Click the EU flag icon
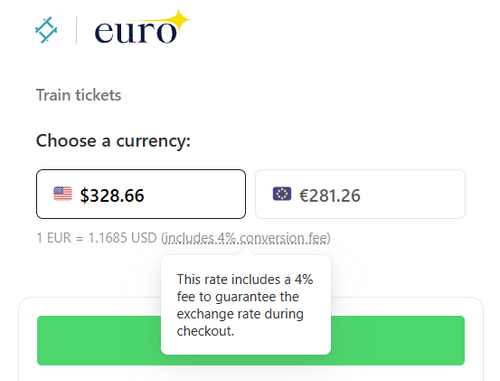This screenshot has height=381, width=500. pyautogui.click(x=282, y=194)
